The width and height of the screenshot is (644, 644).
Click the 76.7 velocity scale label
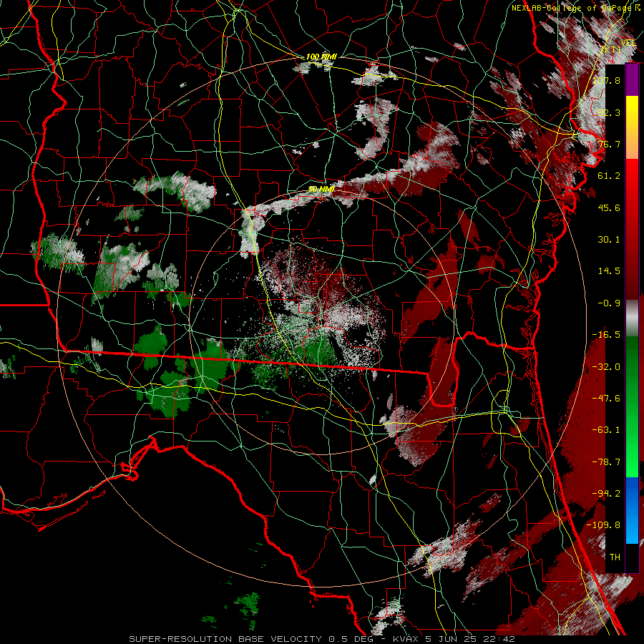(609, 144)
